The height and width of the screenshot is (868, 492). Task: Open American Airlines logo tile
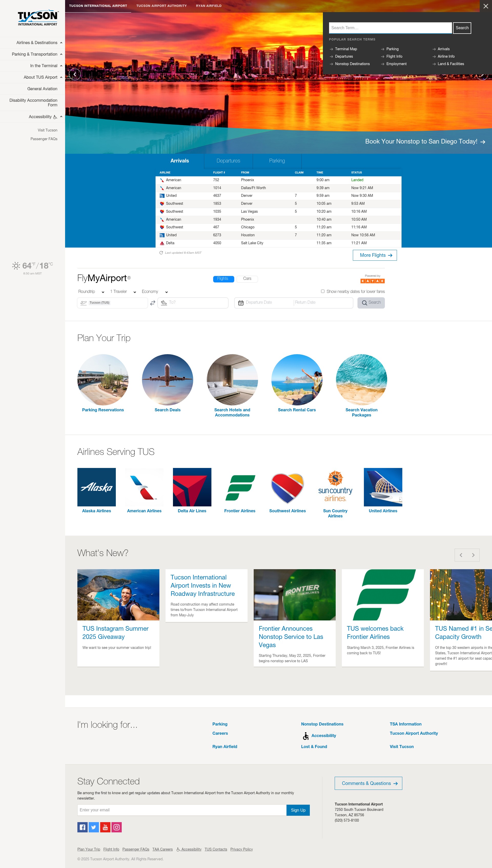[144, 487]
